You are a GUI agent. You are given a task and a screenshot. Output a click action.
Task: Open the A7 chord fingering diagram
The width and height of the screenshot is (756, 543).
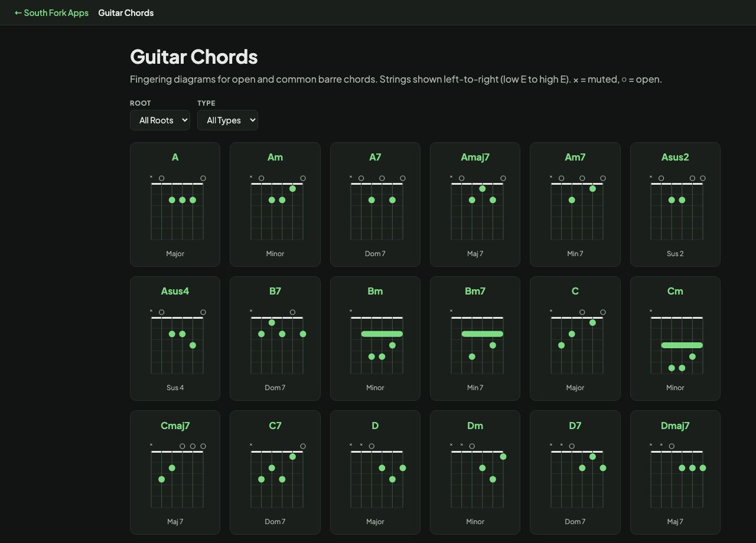(x=375, y=204)
